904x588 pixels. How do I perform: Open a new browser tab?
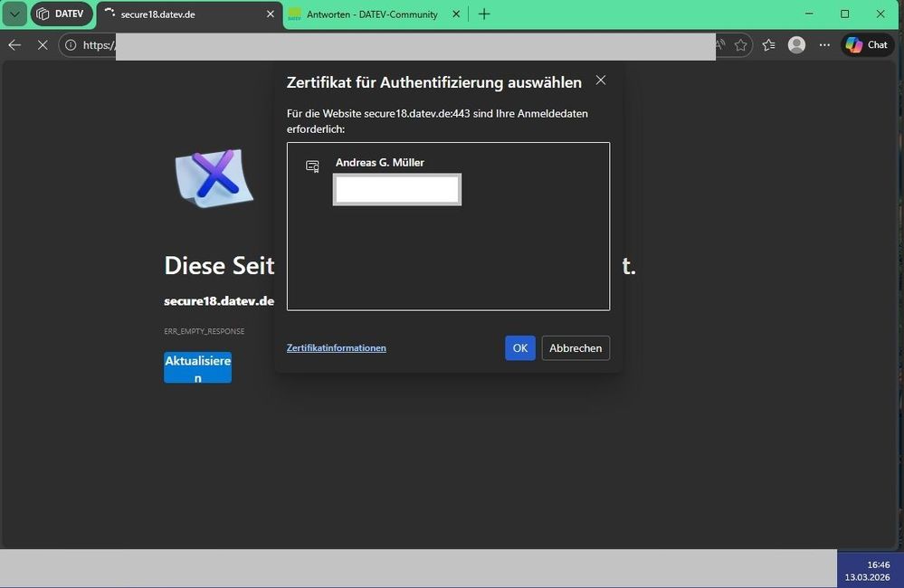pos(484,14)
